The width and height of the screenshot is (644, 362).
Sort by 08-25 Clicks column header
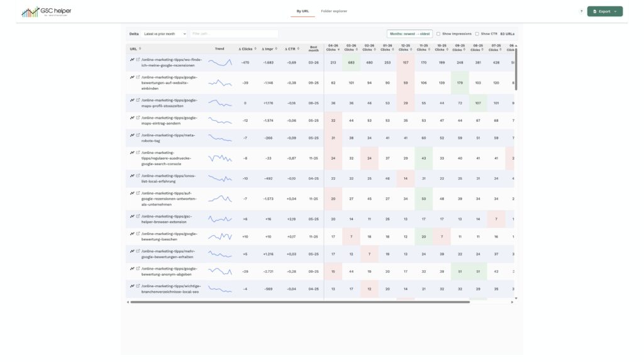coord(478,48)
